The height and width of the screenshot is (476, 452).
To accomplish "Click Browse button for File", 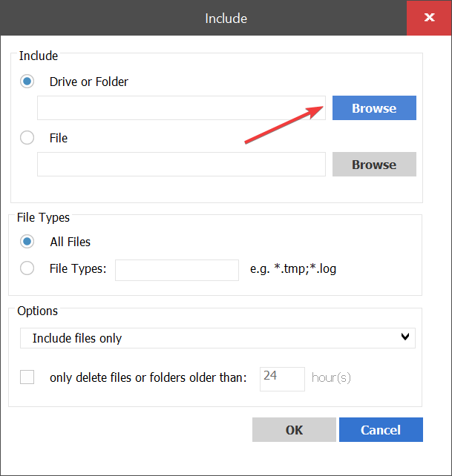I will click(374, 165).
